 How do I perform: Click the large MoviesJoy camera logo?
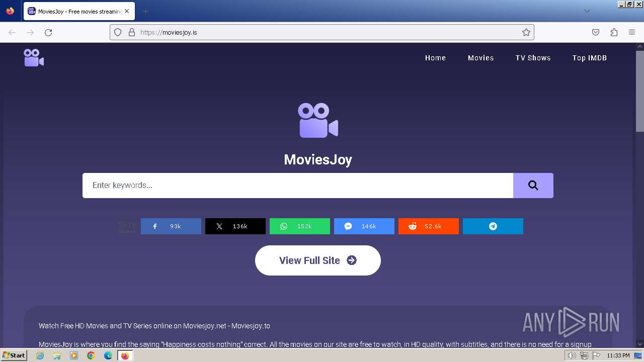pyautogui.click(x=318, y=120)
